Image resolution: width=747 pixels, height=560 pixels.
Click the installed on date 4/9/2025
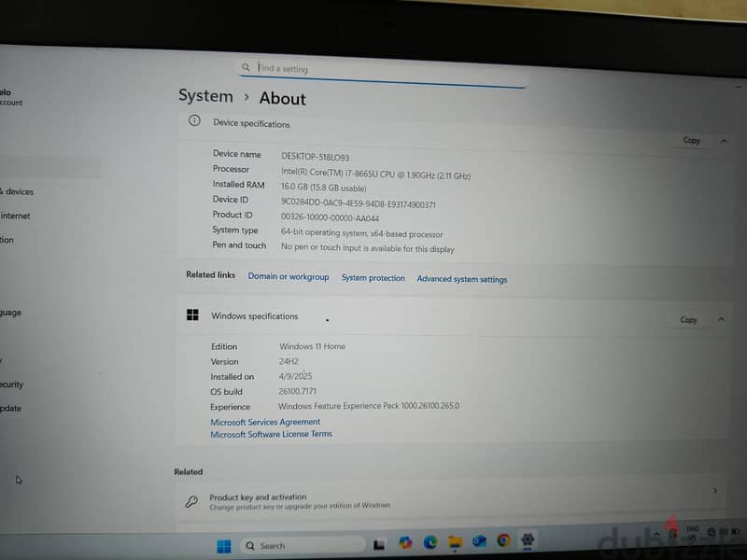(295, 376)
